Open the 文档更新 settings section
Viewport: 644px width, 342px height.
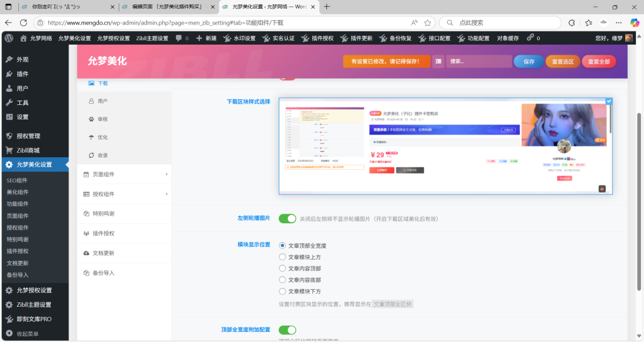125,253
